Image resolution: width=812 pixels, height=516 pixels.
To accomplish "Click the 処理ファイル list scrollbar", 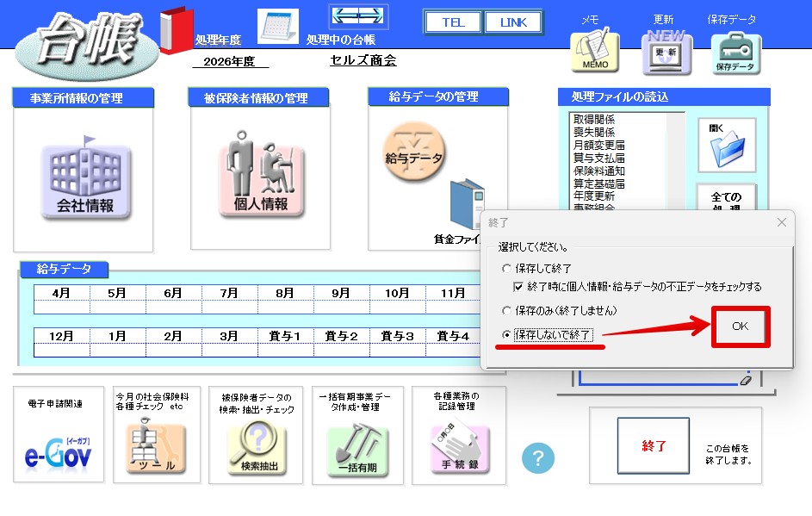I will (x=675, y=160).
